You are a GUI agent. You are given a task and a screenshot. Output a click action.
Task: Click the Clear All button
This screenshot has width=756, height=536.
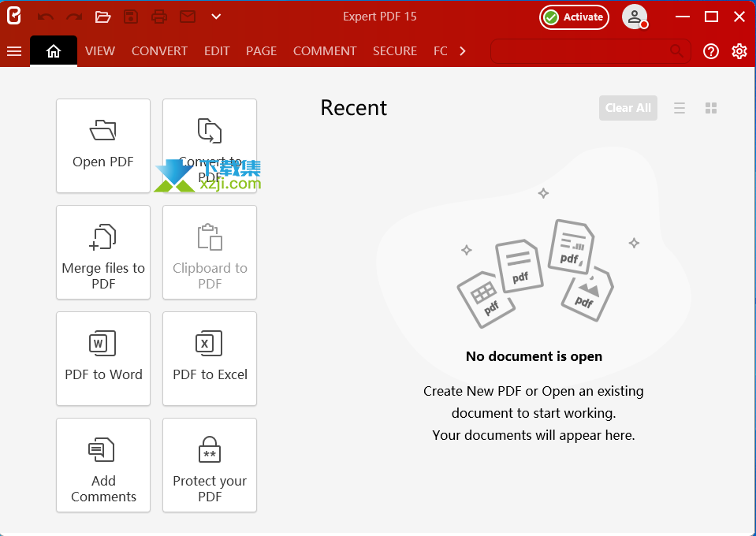pos(628,108)
